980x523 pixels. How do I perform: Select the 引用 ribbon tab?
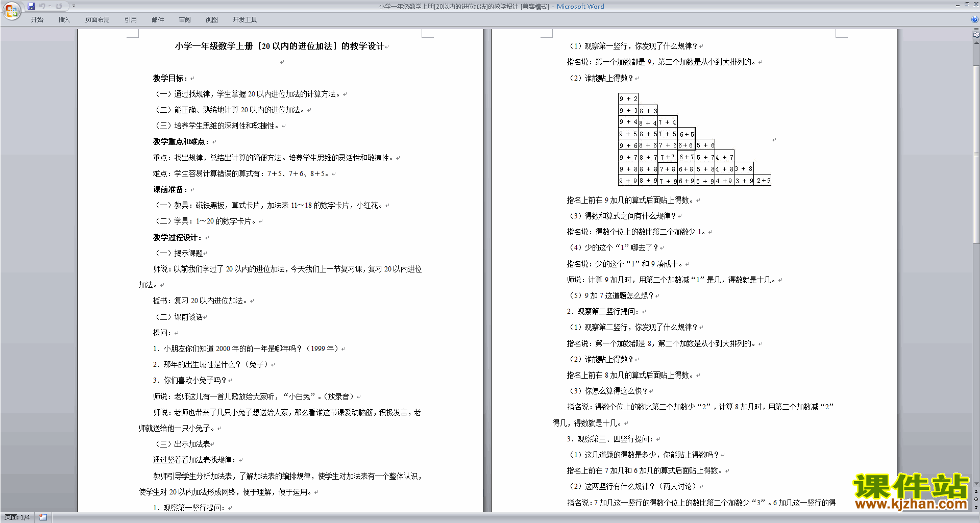tap(131, 20)
